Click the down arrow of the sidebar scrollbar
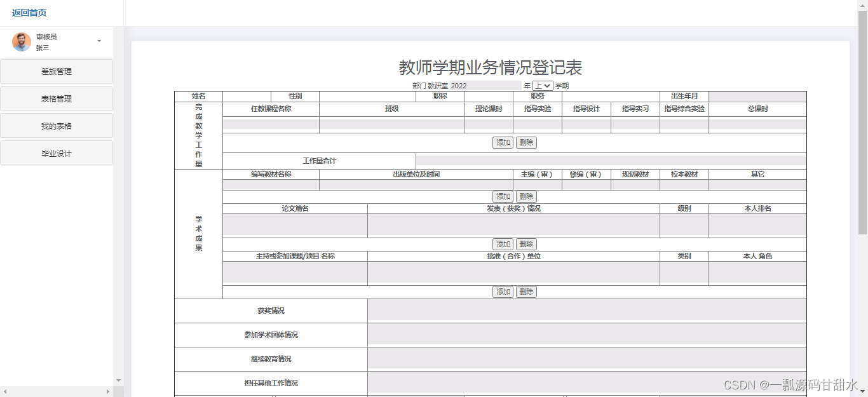The height and width of the screenshot is (397, 868). point(118,380)
